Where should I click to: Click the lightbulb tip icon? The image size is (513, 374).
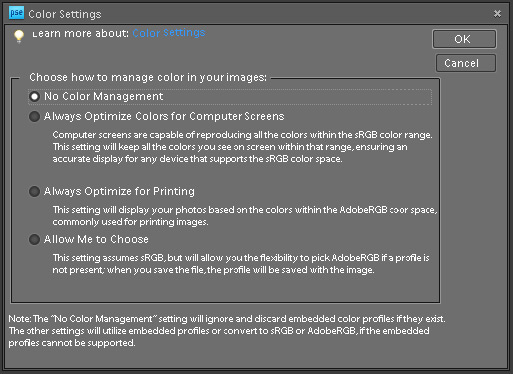point(19,36)
